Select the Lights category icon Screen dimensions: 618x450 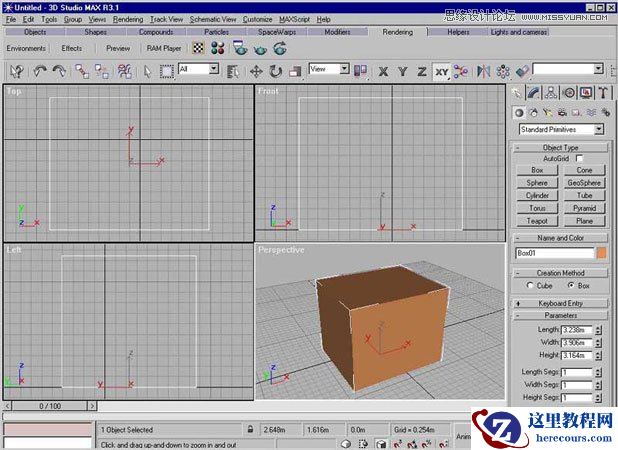point(548,113)
